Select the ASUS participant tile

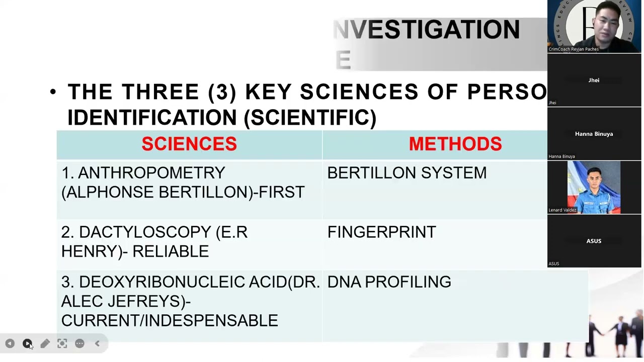tap(594, 241)
